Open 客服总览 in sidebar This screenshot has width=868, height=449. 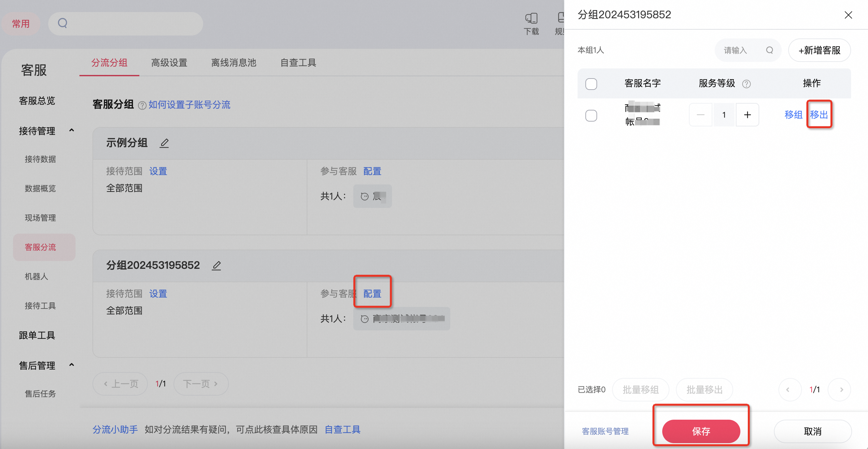(37, 101)
